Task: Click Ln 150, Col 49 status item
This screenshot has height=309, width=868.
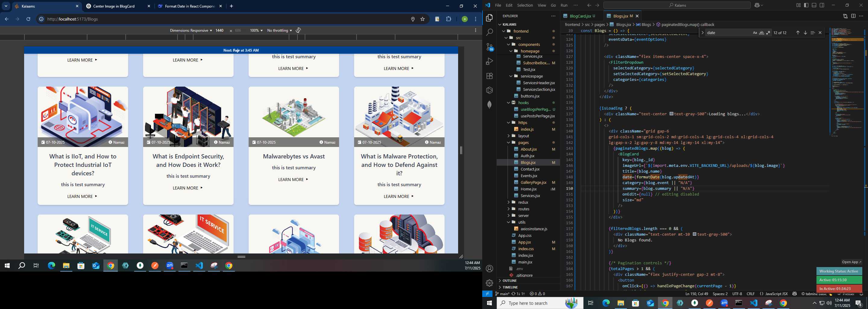Action: (697, 294)
